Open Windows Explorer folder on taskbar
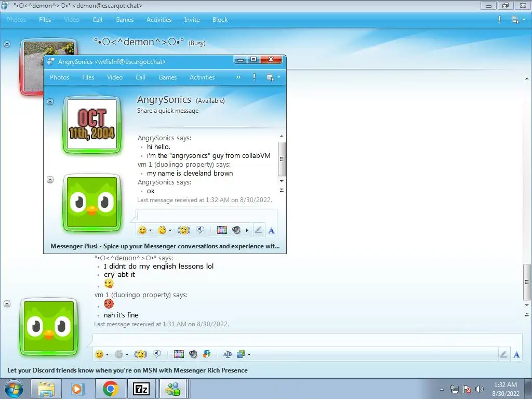This screenshot has width=532, height=399. click(x=46, y=389)
